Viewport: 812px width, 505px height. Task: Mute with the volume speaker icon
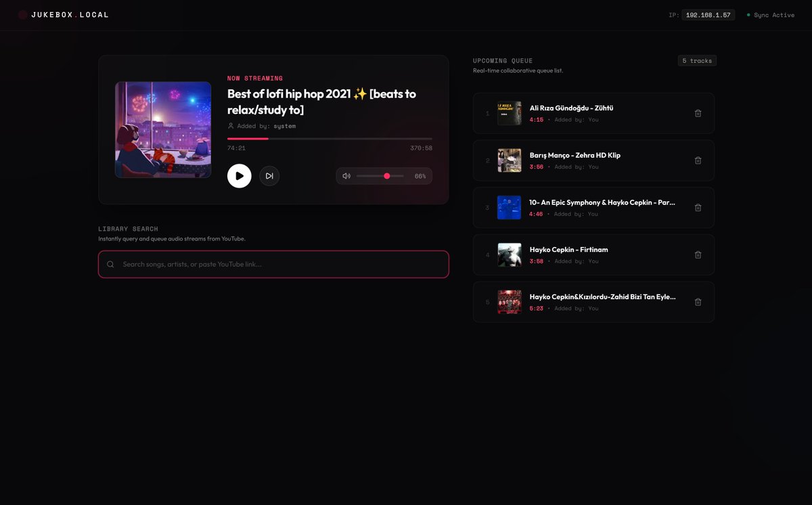point(346,176)
